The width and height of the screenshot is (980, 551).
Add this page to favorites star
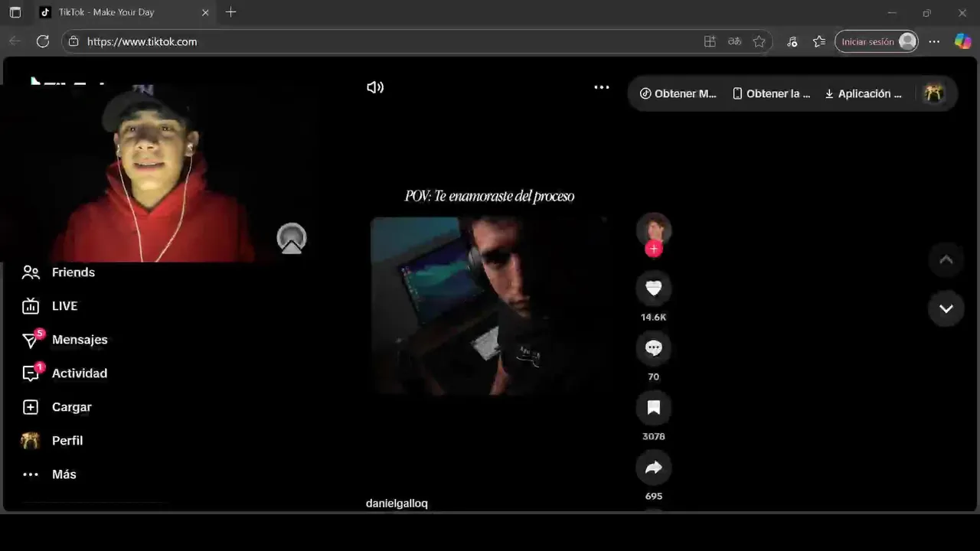(x=759, y=41)
